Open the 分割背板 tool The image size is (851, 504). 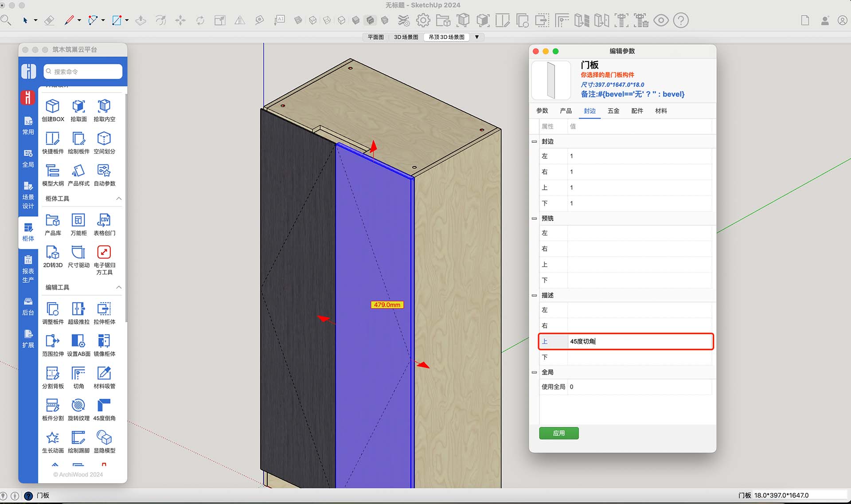click(53, 373)
